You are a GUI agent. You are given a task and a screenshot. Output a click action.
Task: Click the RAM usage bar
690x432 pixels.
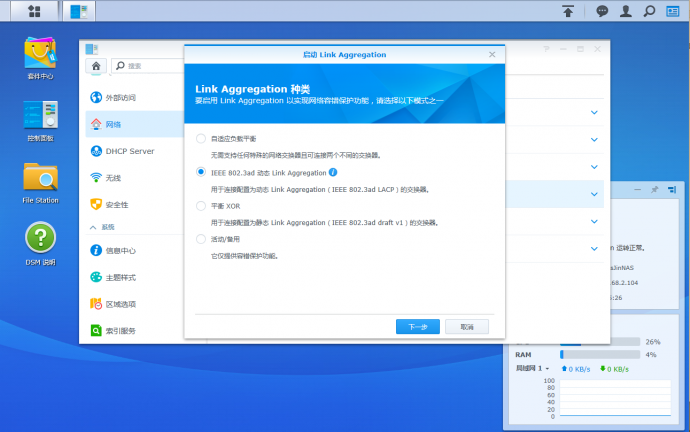tap(600, 354)
